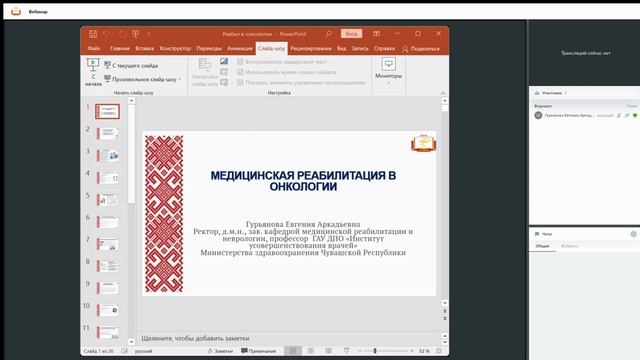This screenshot has height=360, width=640.
Task: Select slide 4 thumbnail
Action: click(107, 178)
